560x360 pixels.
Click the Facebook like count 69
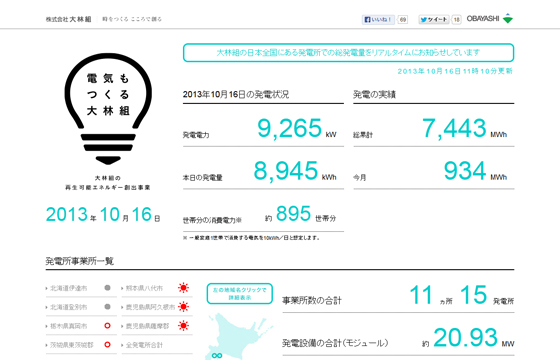point(403,20)
